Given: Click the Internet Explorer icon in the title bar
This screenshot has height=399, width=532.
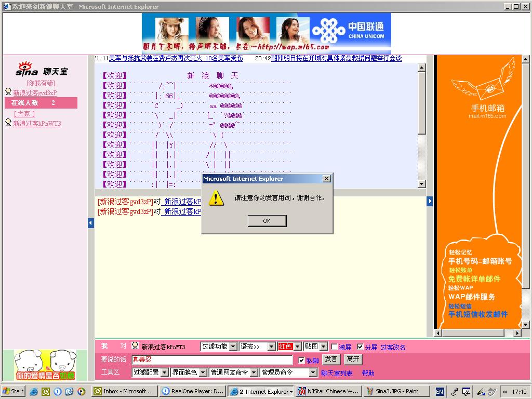Looking at the screenshot, I should tap(7, 6).
